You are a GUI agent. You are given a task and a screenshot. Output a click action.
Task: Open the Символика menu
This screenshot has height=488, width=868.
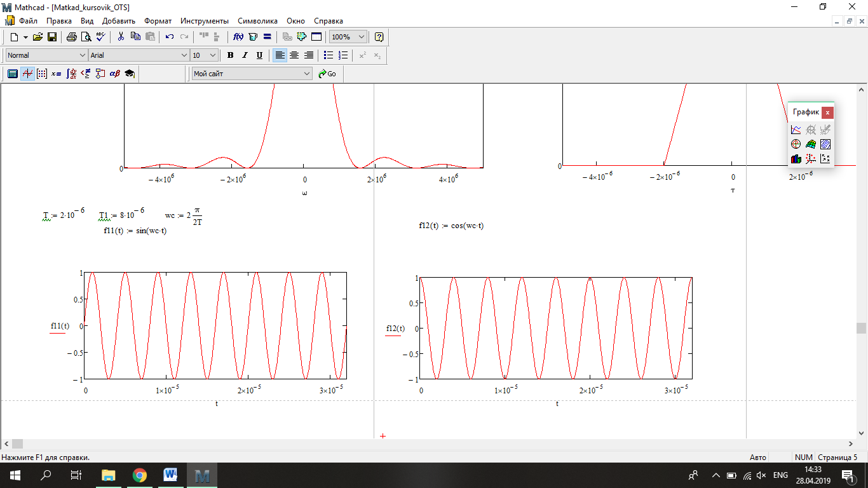pyautogui.click(x=257, y=21)
